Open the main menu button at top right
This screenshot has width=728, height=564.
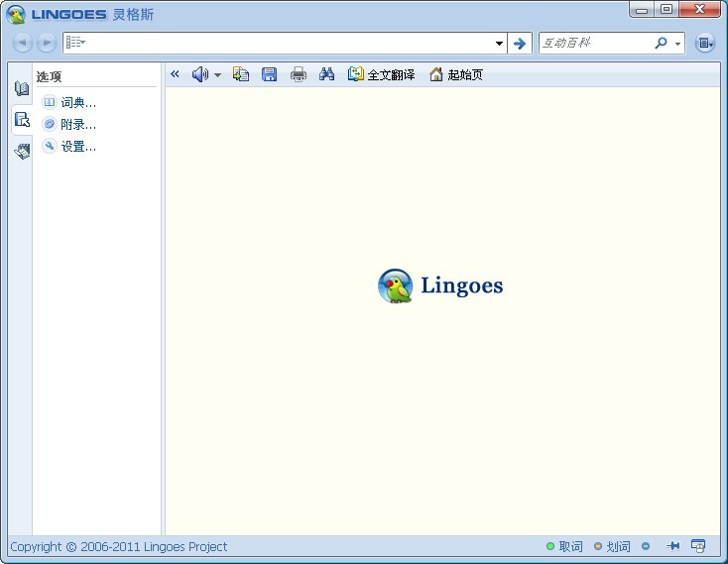pyautogui.click(x=704, y=43)
